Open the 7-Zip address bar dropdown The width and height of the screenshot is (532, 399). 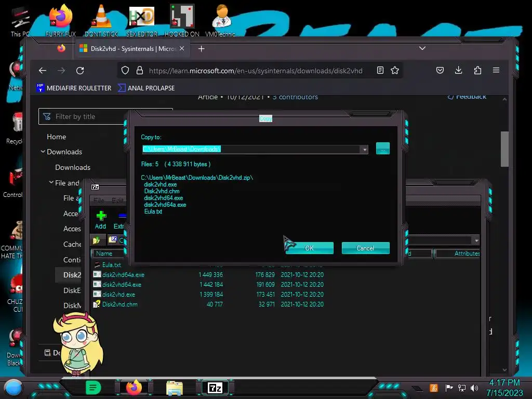[x=476, y=241]
